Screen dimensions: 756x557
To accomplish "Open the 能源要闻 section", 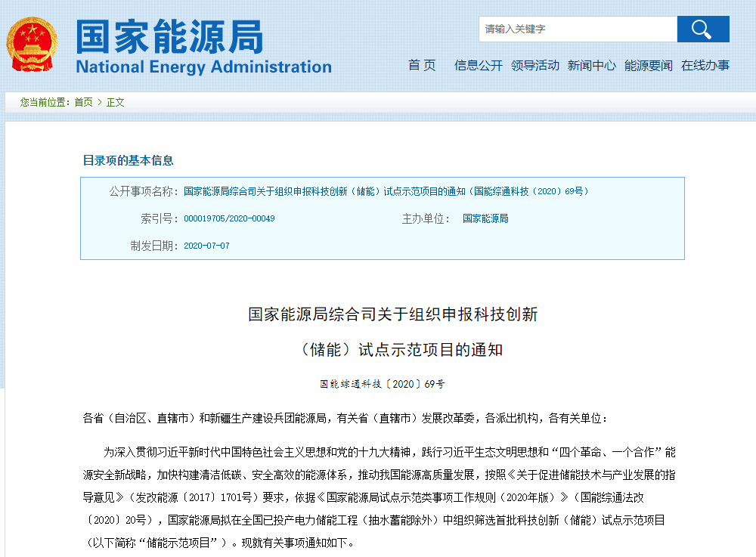I will (648, 66).
